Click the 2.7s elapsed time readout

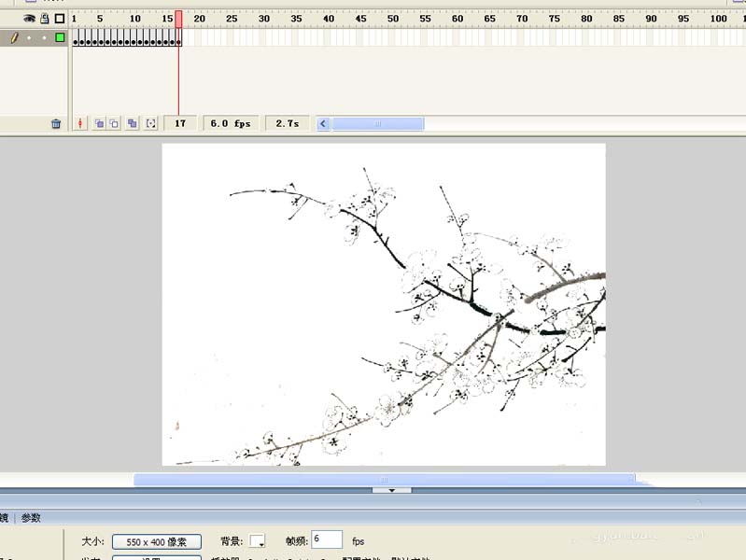coord(288,124)
